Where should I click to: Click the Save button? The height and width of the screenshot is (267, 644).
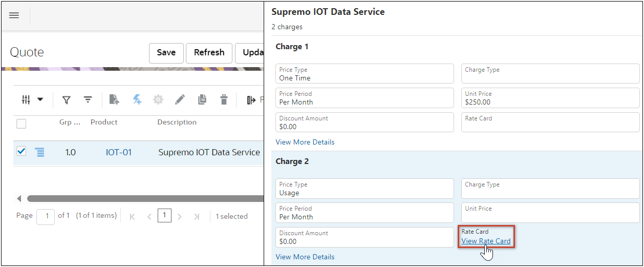[166, 53]
